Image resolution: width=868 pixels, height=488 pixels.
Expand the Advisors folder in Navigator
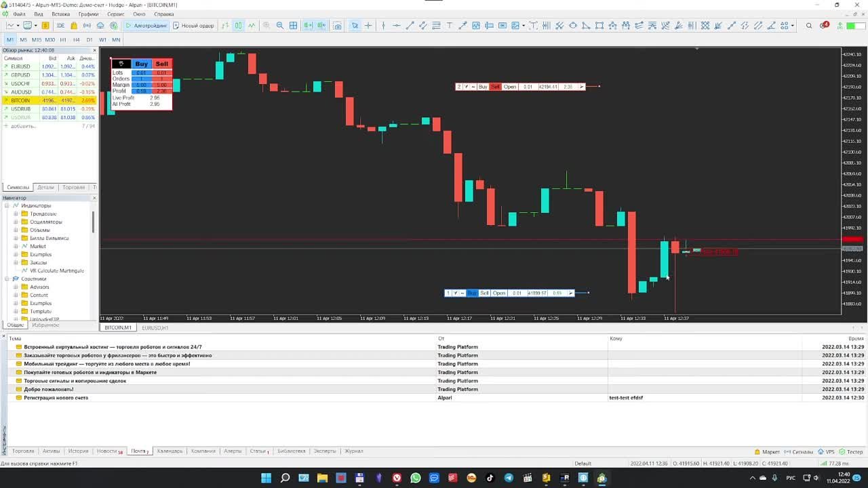(16, 287)
